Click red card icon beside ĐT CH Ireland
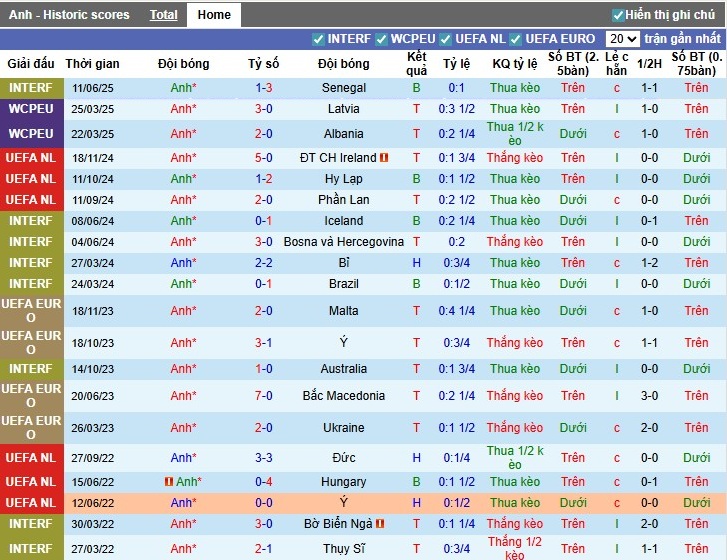The width and height of the screenshot is (727, 560). [384, 158]
